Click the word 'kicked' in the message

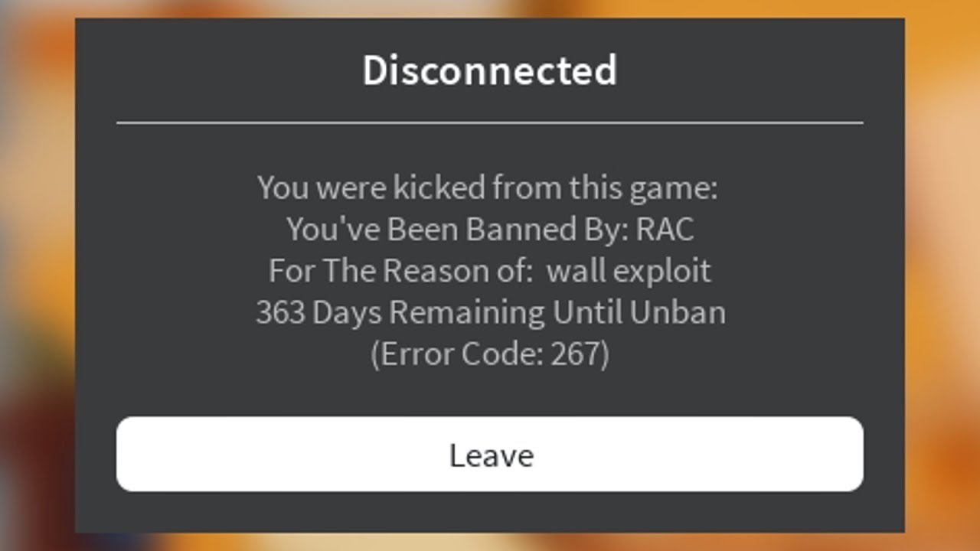point(439,187)
